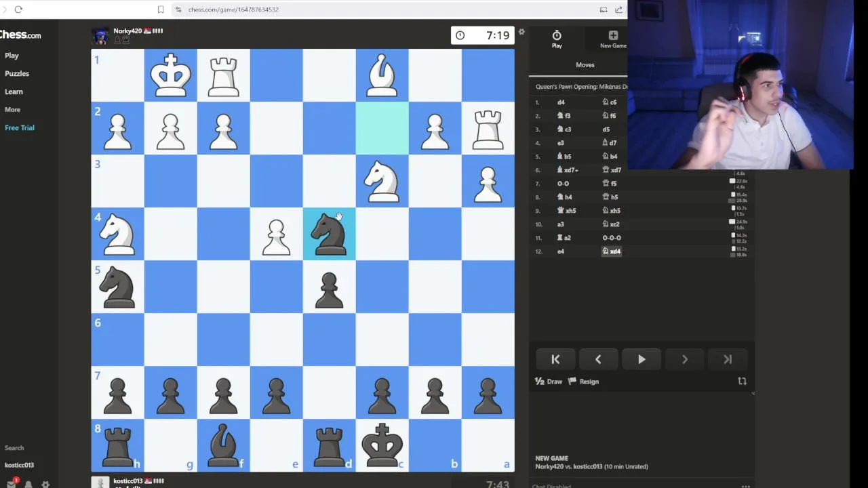Click the white pawn on e4
Viewport: 868px width, 488px height.
[x=276, y=234]
